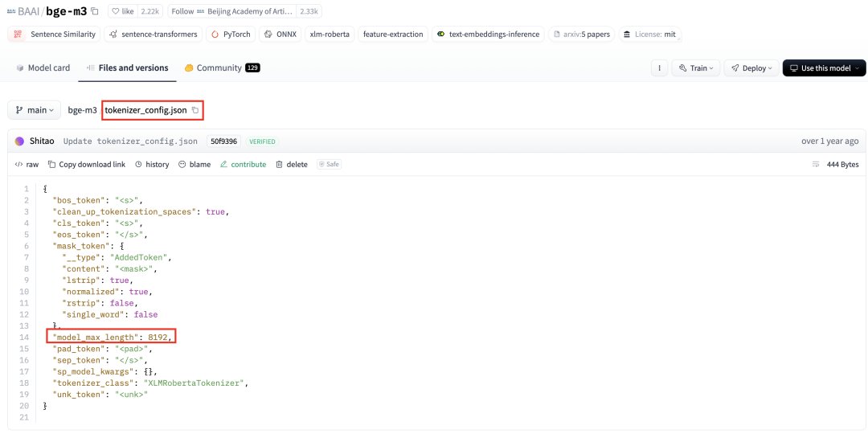868x434 pixels.
Task: Copy the bge-m3 model name
Action: (x=95, y=11)
